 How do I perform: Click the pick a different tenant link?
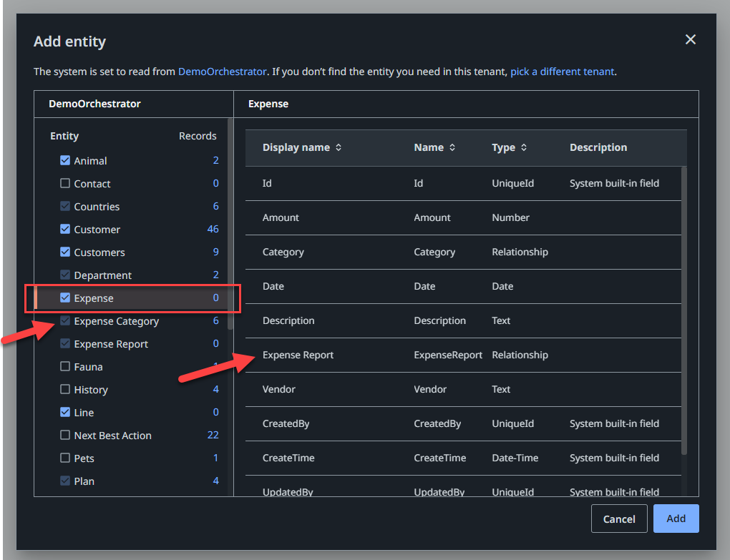pyautogui.click(x=562, y=72)
